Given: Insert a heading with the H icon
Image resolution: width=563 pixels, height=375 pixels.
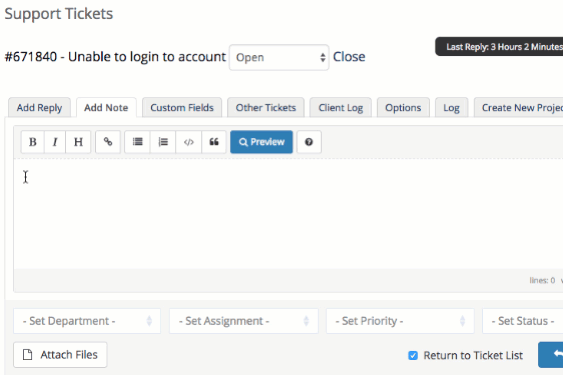Looking at the screenshot, I should [78, 142].
